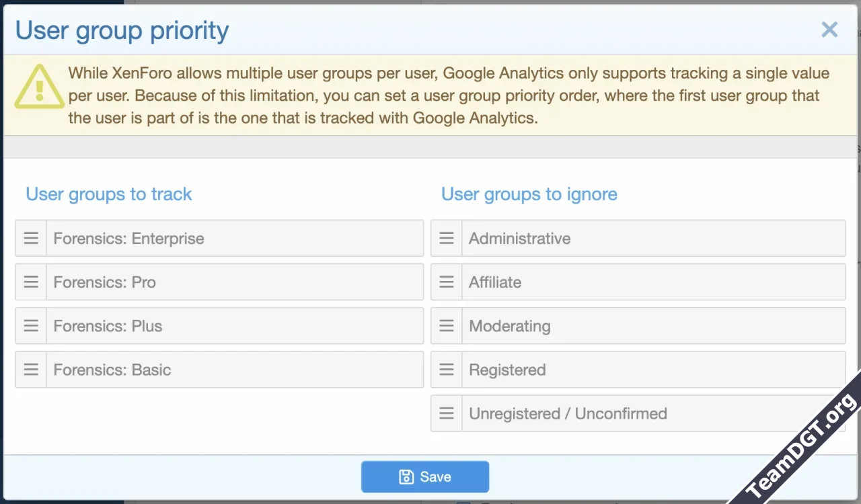Click the drag handle beside Unregistered / Unconfirmed

click(x=447, y=413)
